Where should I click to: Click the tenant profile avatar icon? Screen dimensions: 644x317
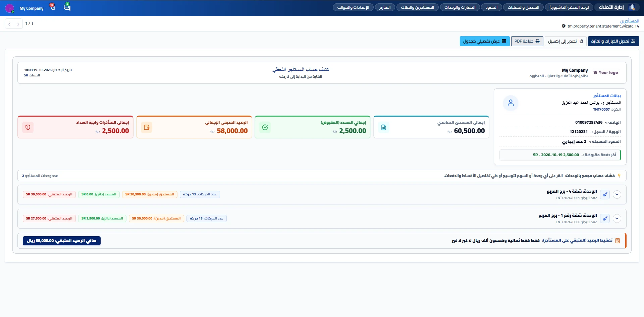point(511,103)
